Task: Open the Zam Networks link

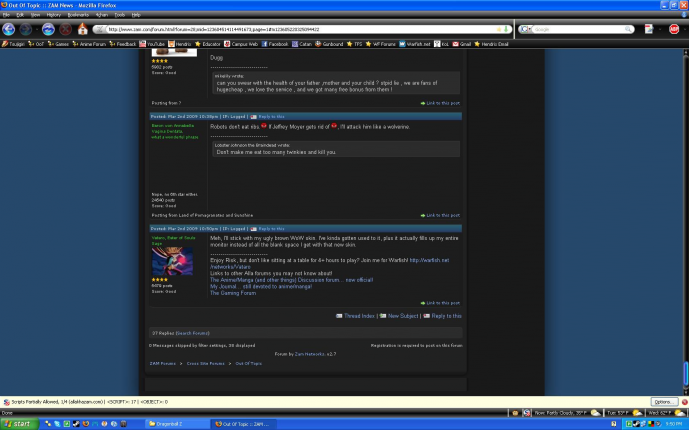Action: point(310,354)
